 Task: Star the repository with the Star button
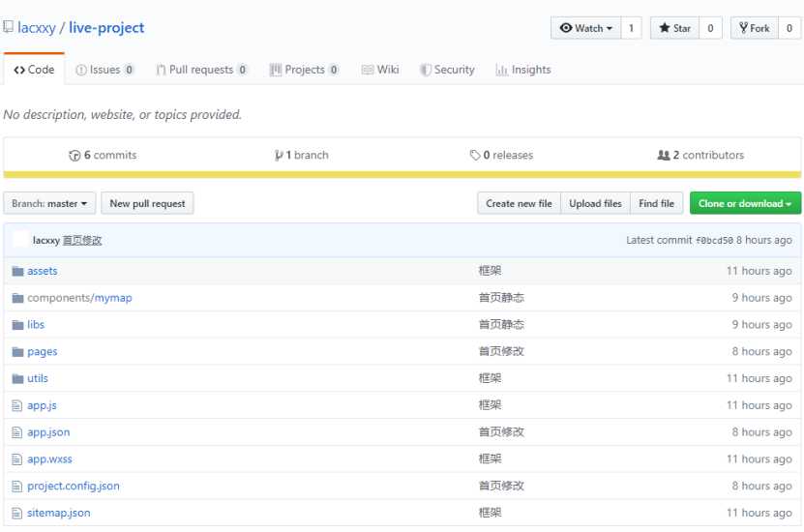pyautogui.click(x=674, y=28)
